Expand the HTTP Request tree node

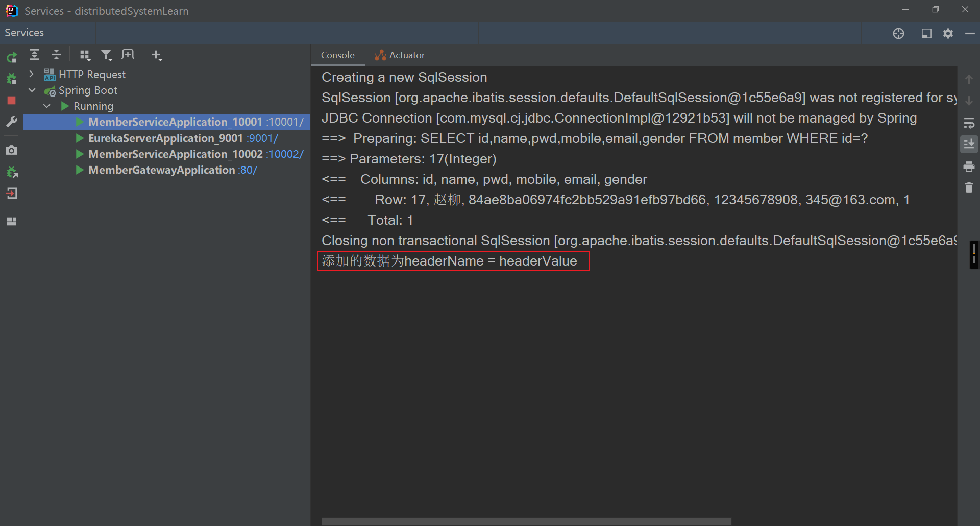(32, 75)
